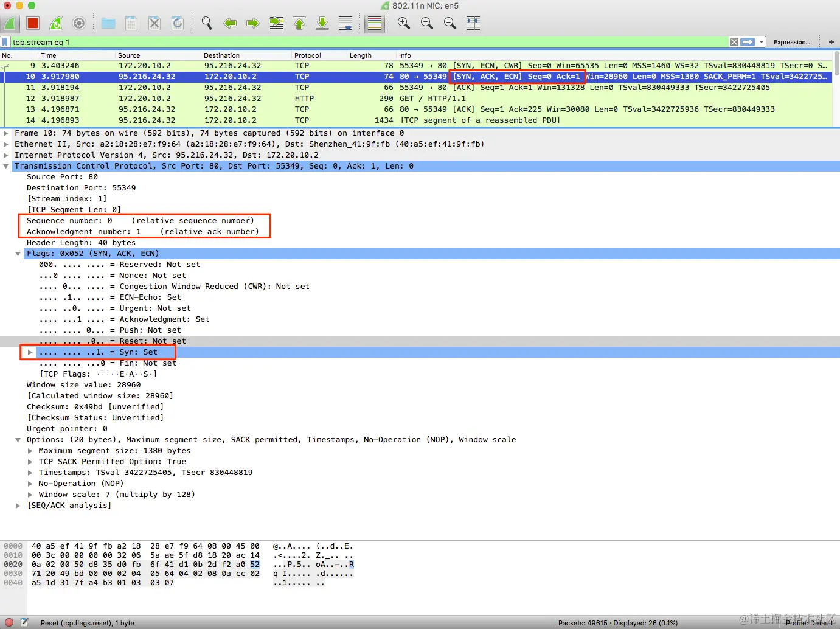Clear the display filter
Viewport: 840px width, 629px height.
(734, 42)
